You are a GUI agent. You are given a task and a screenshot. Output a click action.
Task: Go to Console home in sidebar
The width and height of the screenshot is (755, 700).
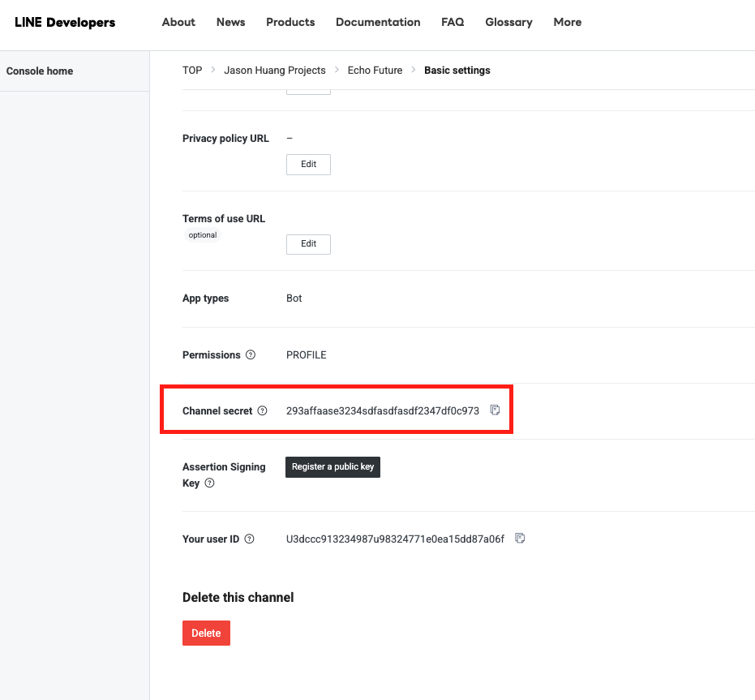click(40, 71)
